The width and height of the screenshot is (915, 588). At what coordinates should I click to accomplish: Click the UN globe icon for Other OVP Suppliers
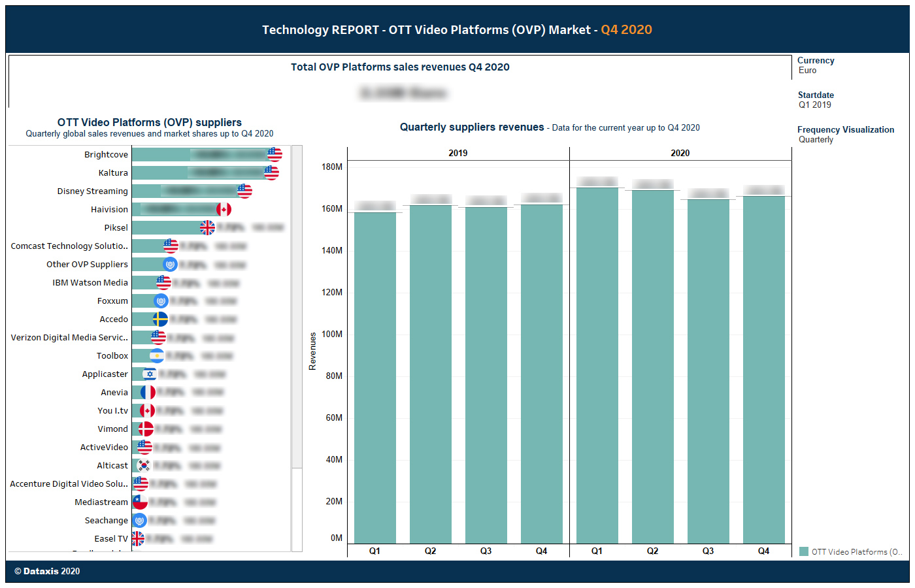point(170,264)
